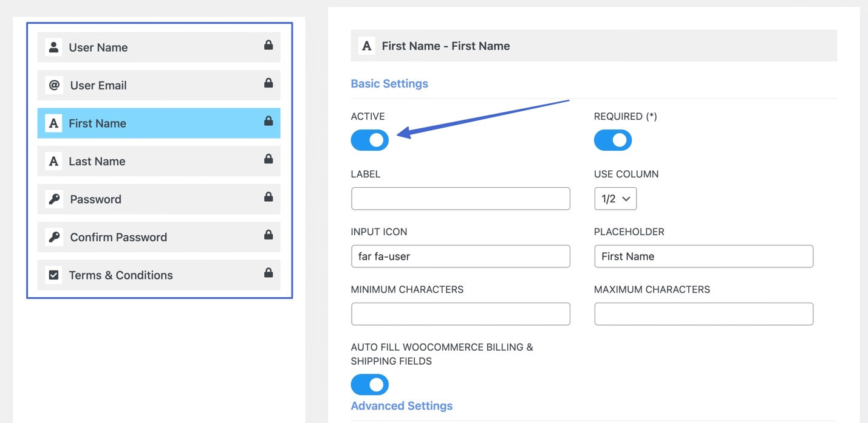This screenshot has width=868, height=423.
Task: Click the checkbox icon beside Terms & Conditions
Action: (x=53, y=275)
